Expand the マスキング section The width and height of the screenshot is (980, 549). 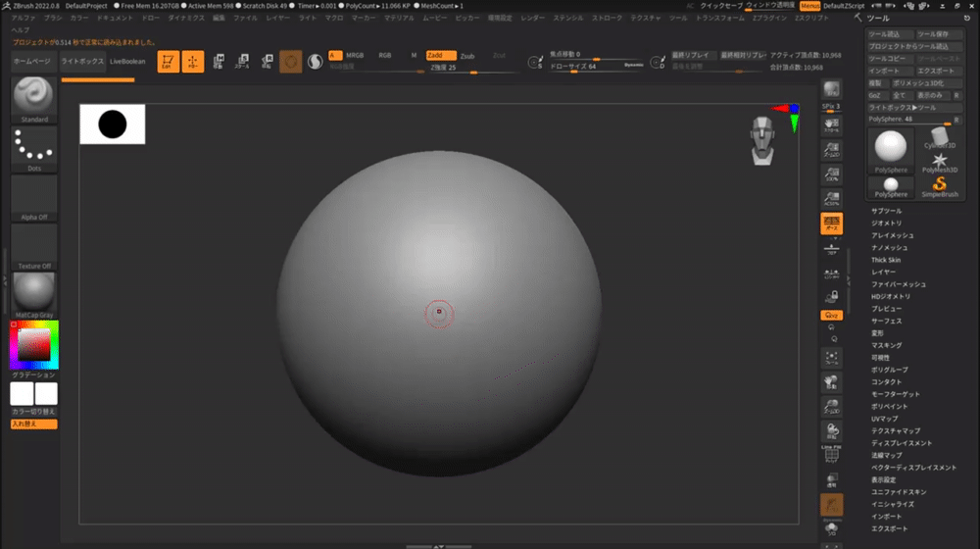coord(887,345)
